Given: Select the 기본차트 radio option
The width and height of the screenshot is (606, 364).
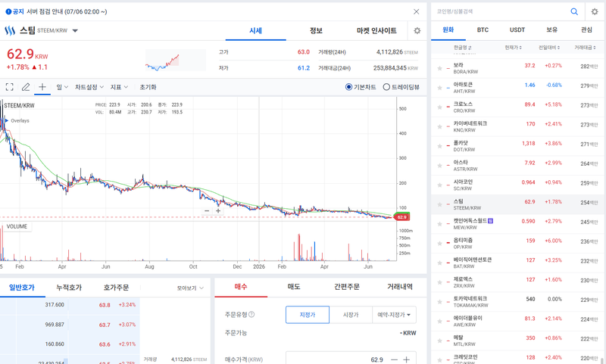Looking at the screenshot, I should click(361, 87).
